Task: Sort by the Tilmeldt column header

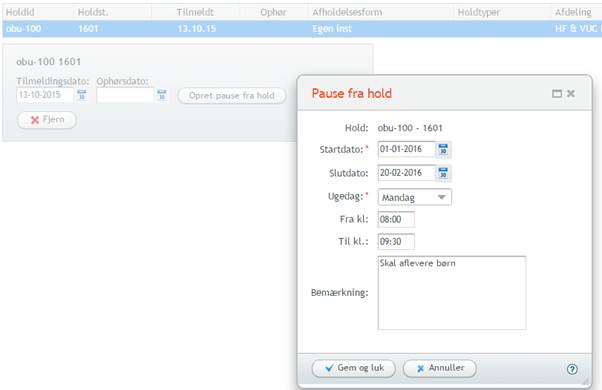Action: 195,12
